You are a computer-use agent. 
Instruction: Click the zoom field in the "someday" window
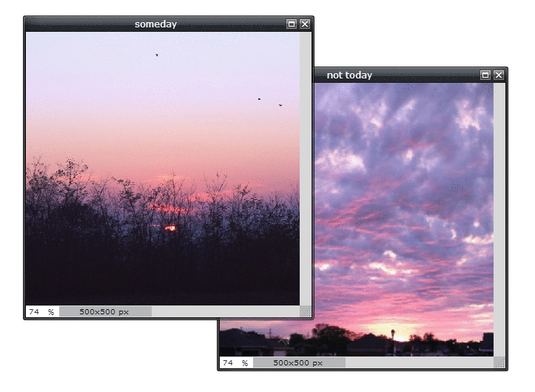42,311
